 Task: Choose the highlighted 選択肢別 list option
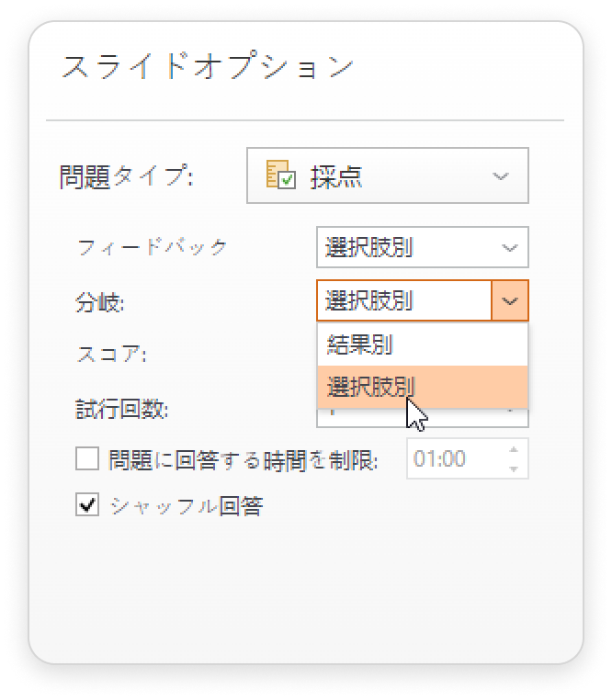(x=422, y=387)
